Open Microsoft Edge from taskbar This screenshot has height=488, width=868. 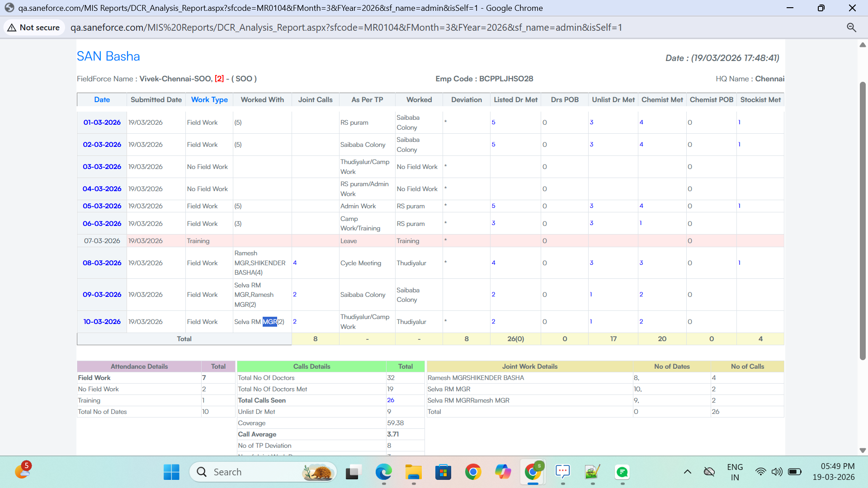point(383,472)
